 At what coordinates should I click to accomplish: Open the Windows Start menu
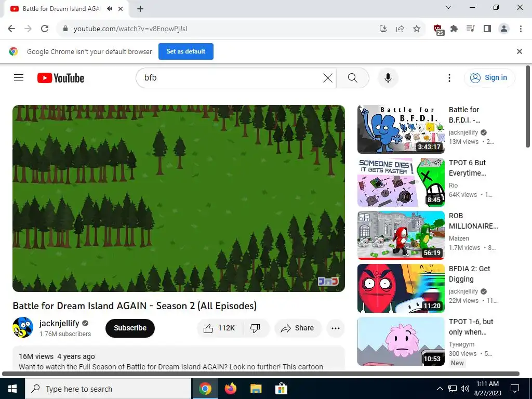point(12,389)
